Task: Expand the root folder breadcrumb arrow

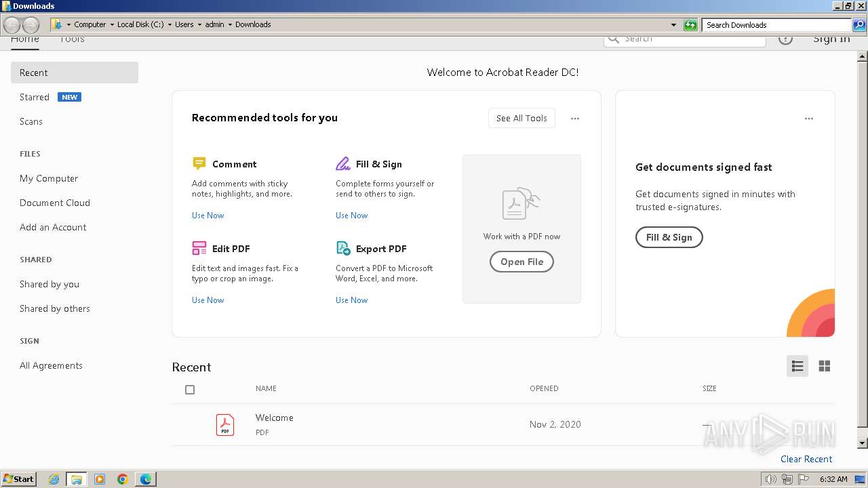Action: [x=68, y=24]
